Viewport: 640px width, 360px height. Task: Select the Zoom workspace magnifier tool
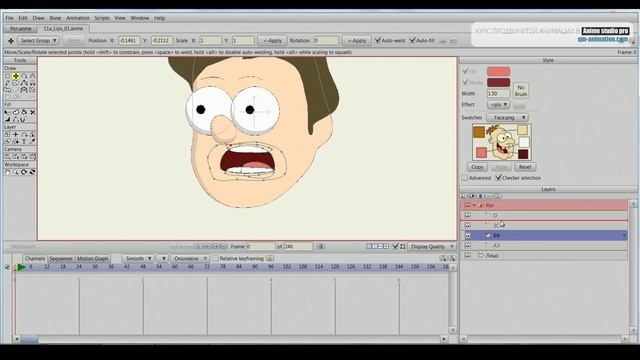click(16, 172)
